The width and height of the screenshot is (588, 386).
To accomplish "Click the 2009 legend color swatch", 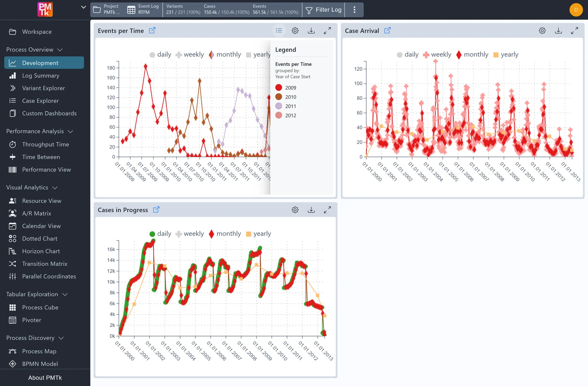I will (x=279, y=88).
